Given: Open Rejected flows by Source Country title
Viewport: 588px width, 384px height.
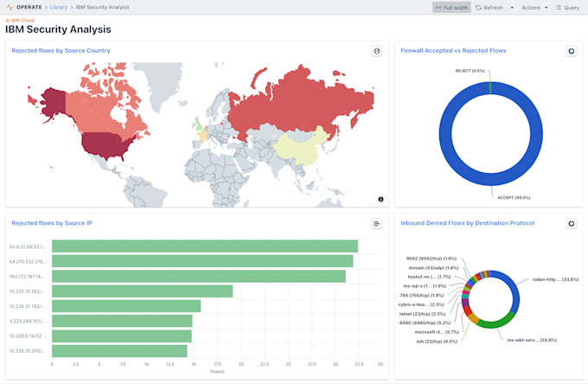Looking at the screenshot, I should coord(61,51).
